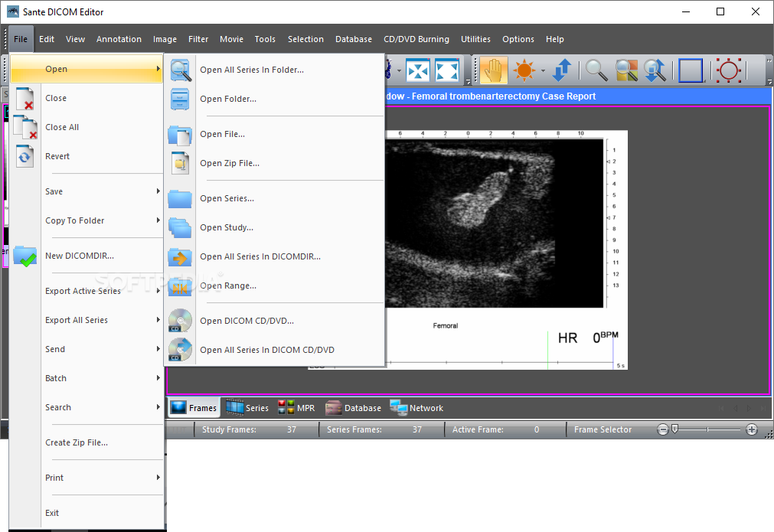Open the Options menu
The image size is (774, 532).
tap(518, 39)
